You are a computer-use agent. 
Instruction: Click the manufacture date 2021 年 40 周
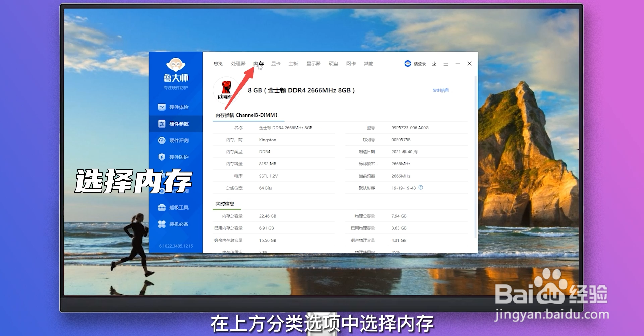pos(405,152)
